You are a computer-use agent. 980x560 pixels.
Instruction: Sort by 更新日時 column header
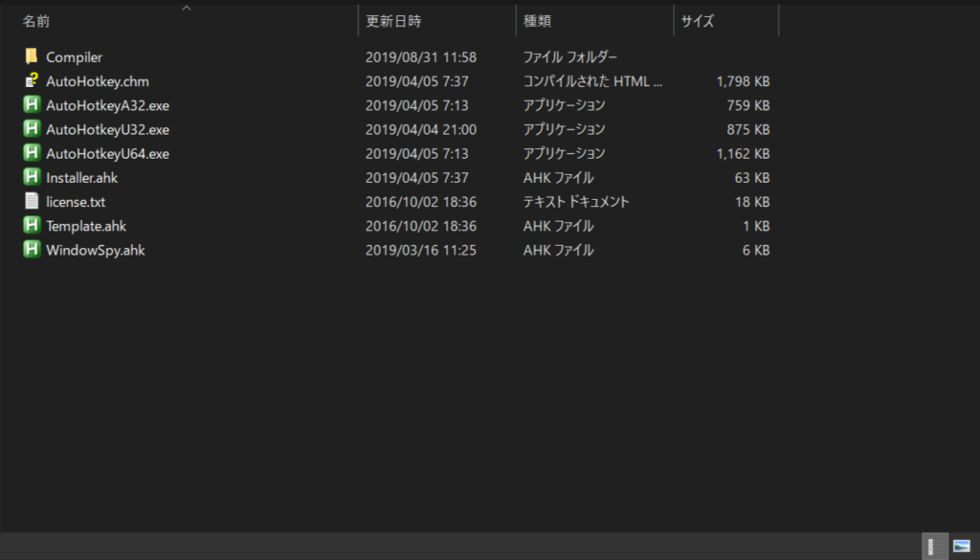pos(393,21)
